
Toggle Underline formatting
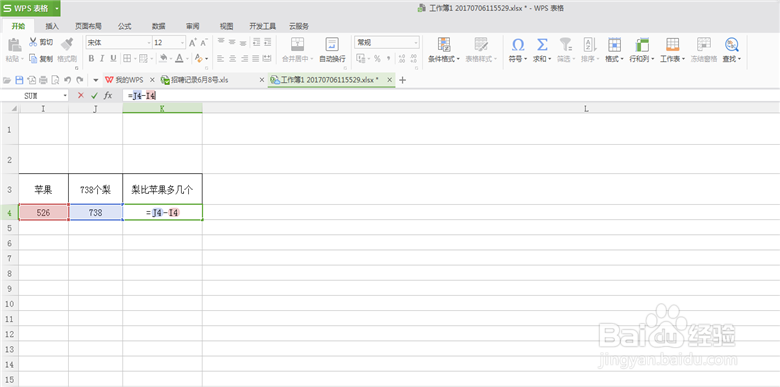113,59
